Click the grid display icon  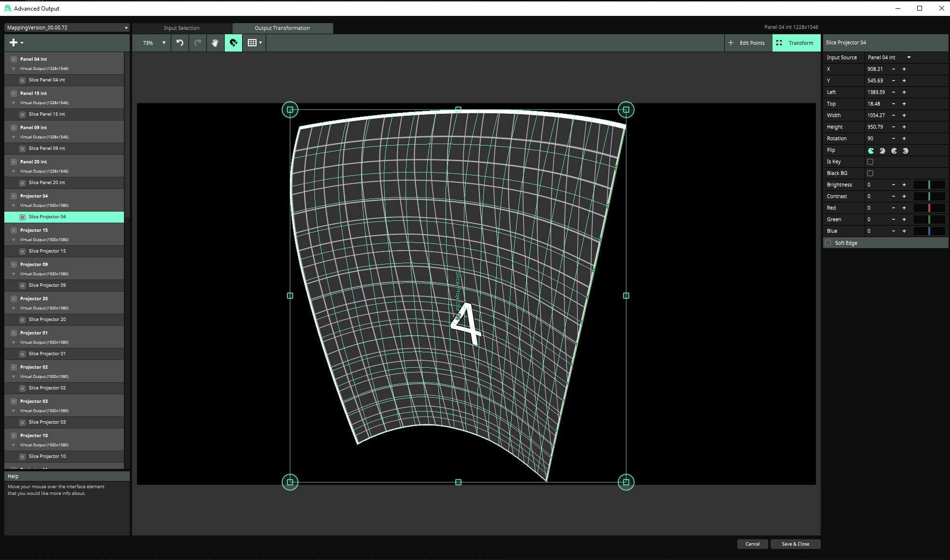point(252,43)
